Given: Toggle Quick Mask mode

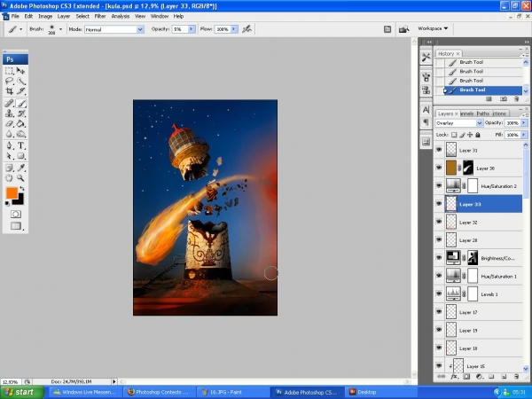Looking at the screenshot, I should click(x=16, y=214).
